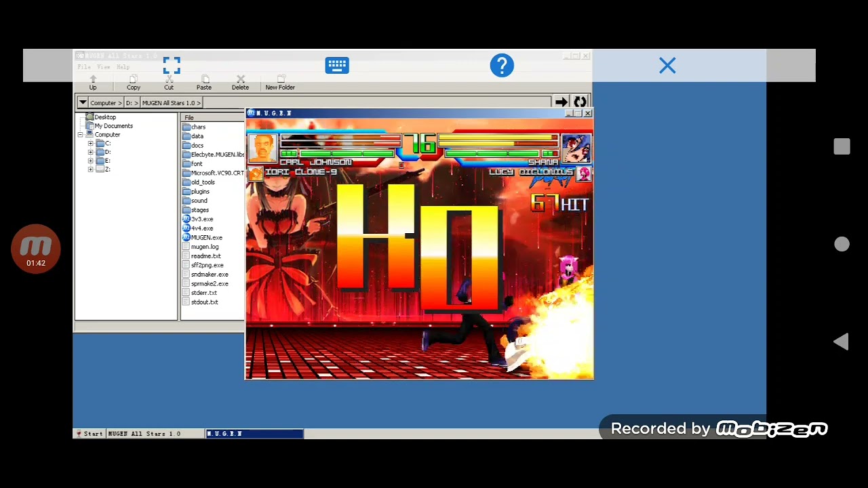The image size is (868, 488).
Task: Select the stdout.txt file
Action: point(200,302)
